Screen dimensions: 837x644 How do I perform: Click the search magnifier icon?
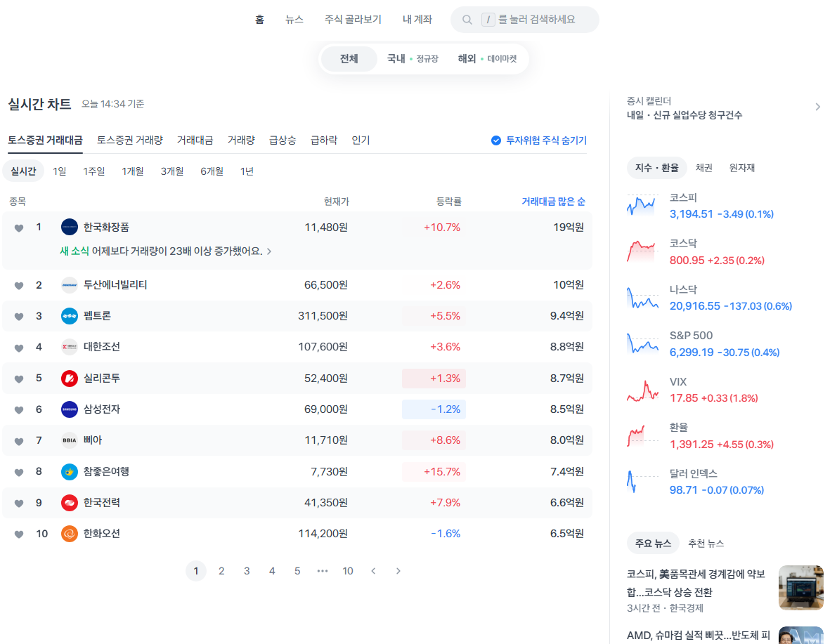(x=467, y=20)
